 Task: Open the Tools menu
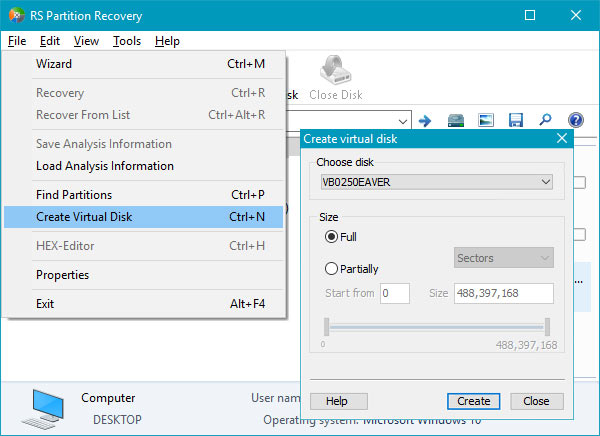pyautogui.click(x=127, y=41)
